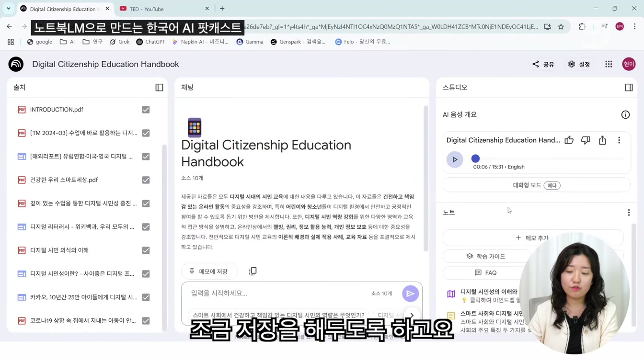Collapse the 스튜디오 studio panel
The image size is (644, 362).
629,88
